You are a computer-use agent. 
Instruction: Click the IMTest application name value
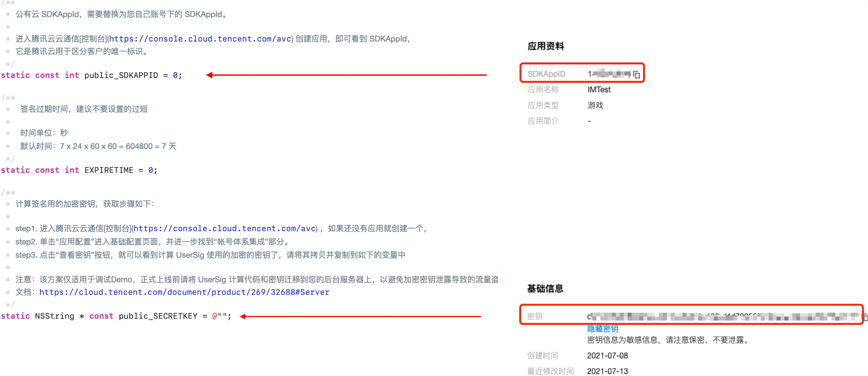[x=599, y=90]
